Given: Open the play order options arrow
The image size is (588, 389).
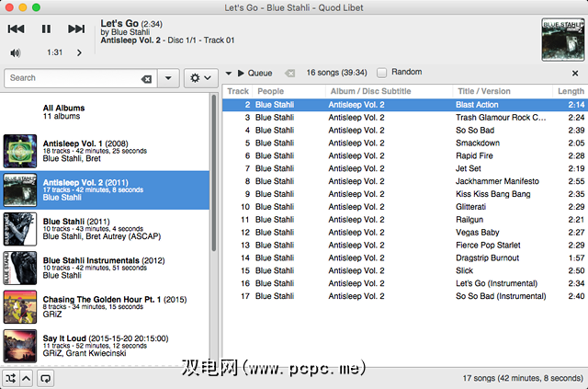Looking at the screenshot, I should [x=26, y=378].
